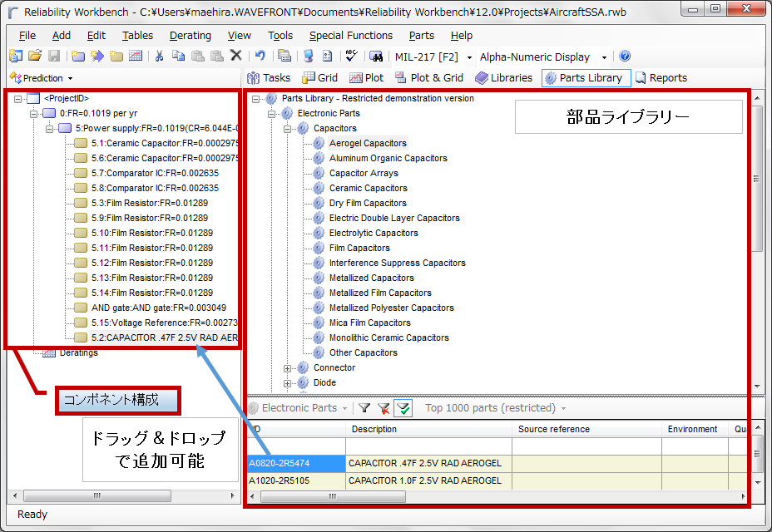Click the funnel filter icon
Image resolution: width=772 pixels, height=532 pixels.
[364, 408]
